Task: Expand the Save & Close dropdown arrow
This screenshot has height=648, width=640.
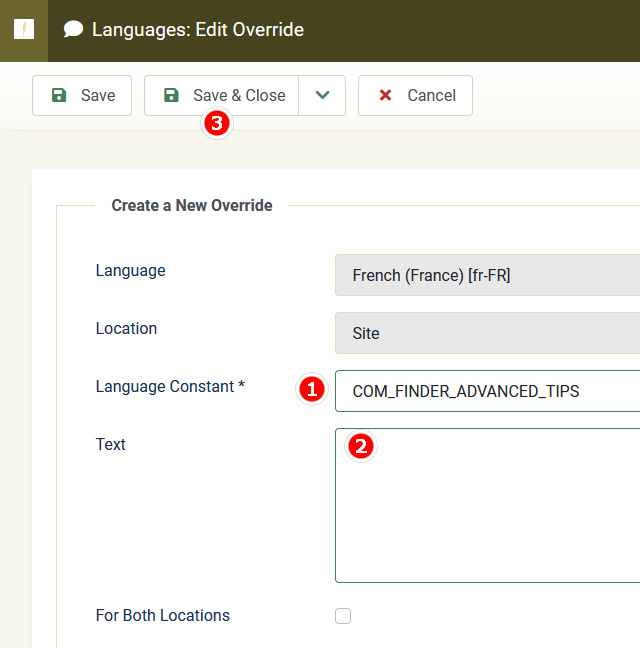Action: [x=322, y=95]
